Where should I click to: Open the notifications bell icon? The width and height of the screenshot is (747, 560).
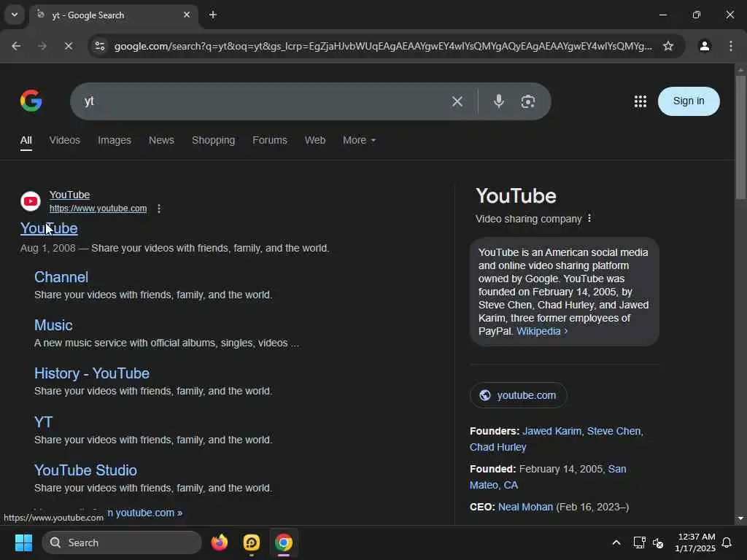[x=727, y=542]
